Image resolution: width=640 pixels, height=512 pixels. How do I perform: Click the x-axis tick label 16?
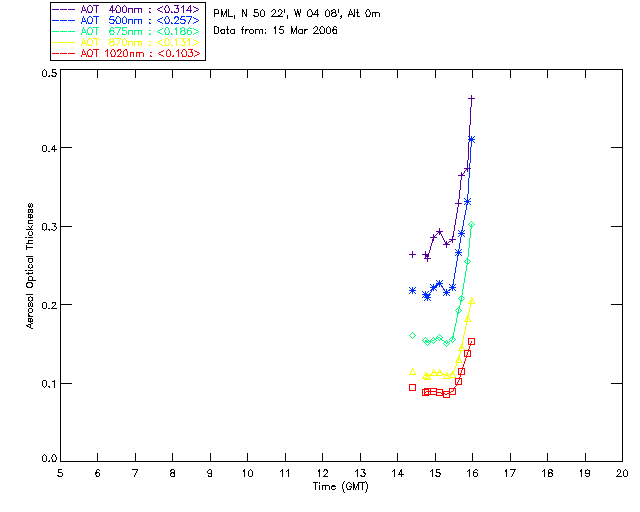pyautogui.click(x=473, y=473)
